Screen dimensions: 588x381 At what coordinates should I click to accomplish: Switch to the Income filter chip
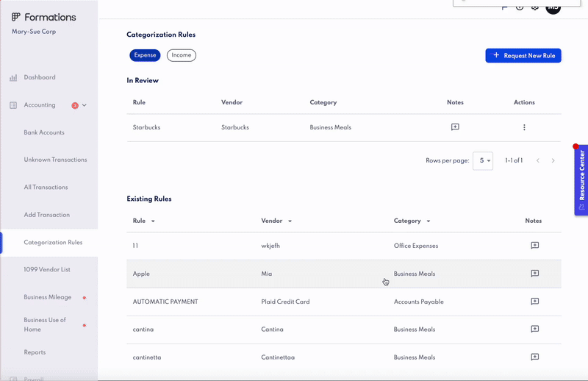pyautogui.click(x=182, y=55)
